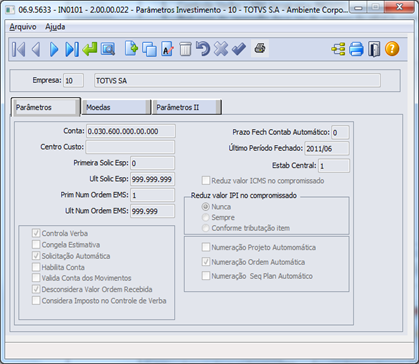Open the Arquivo menu
Image resolution: width=419 pixels, height=364 pixels.
click(23, 27)
